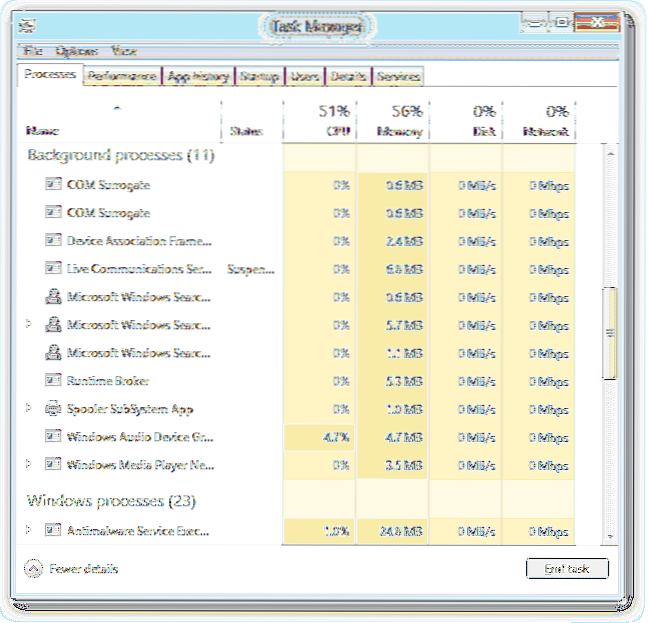Expand the Antimalware Service Executable entry
The height and width of the screenshot is (623, 648).
pyautogui.click(x=28, y=530)
